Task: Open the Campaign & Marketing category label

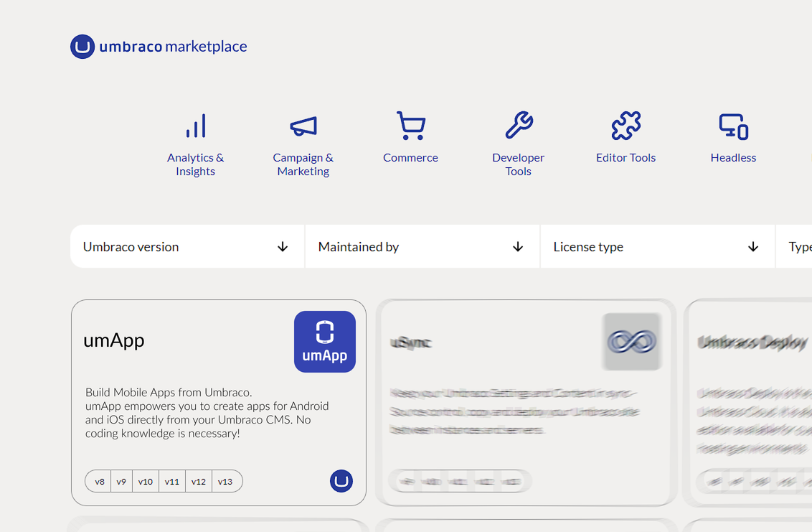Action: tap(303, 164)
